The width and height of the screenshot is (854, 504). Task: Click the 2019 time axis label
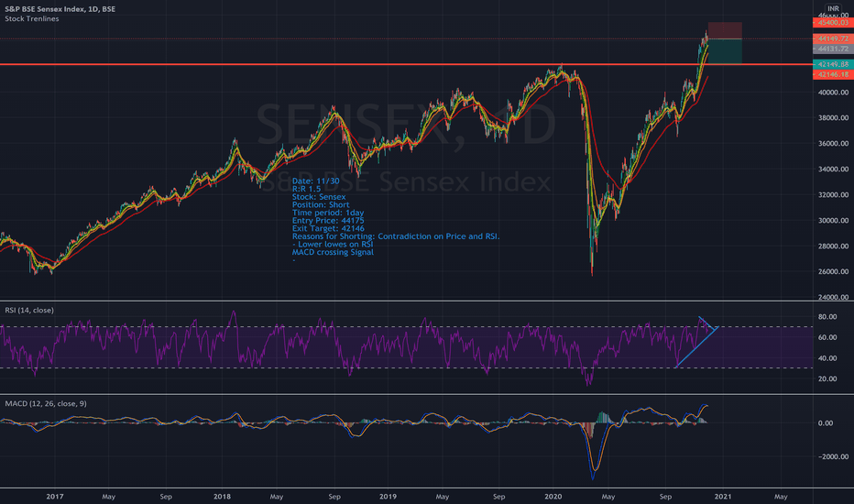[x=388, y=497]
